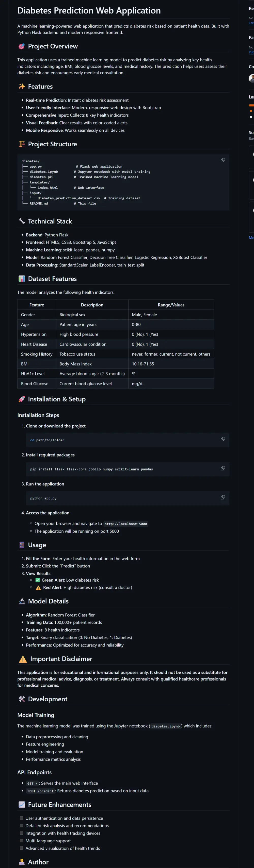Copy the "python app.py" command

[223, 497]
